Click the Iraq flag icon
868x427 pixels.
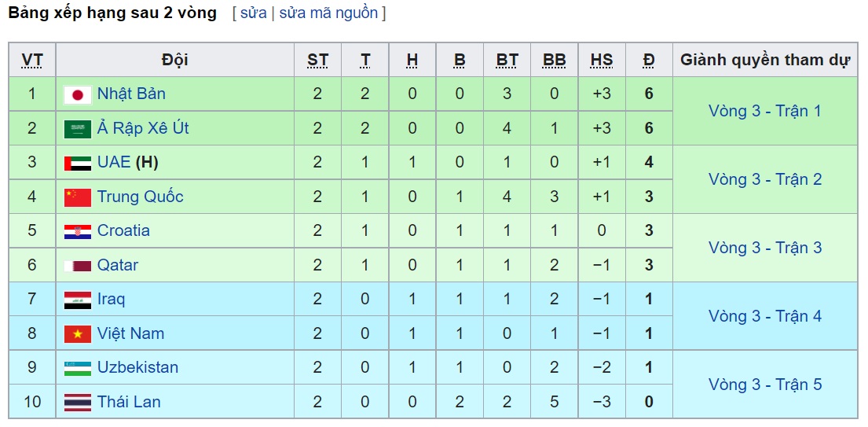click(x=78, y=300)
